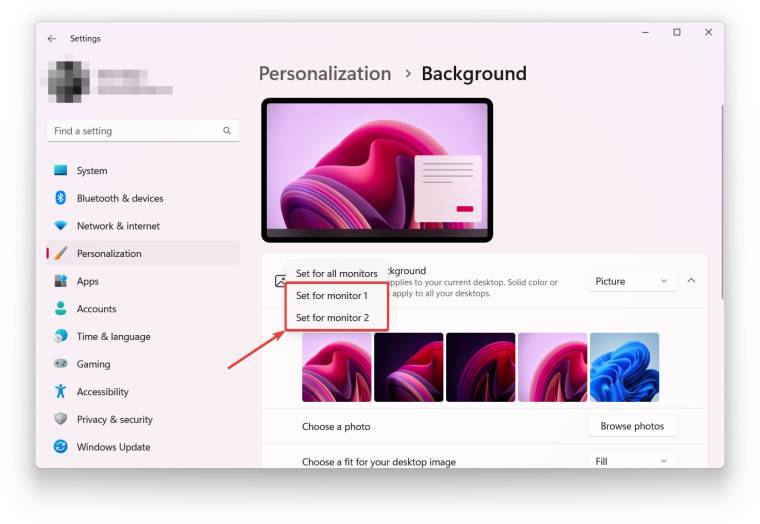Choose Set for monitor 1
This screenshot has height=524, width=760.
(337, 295)
